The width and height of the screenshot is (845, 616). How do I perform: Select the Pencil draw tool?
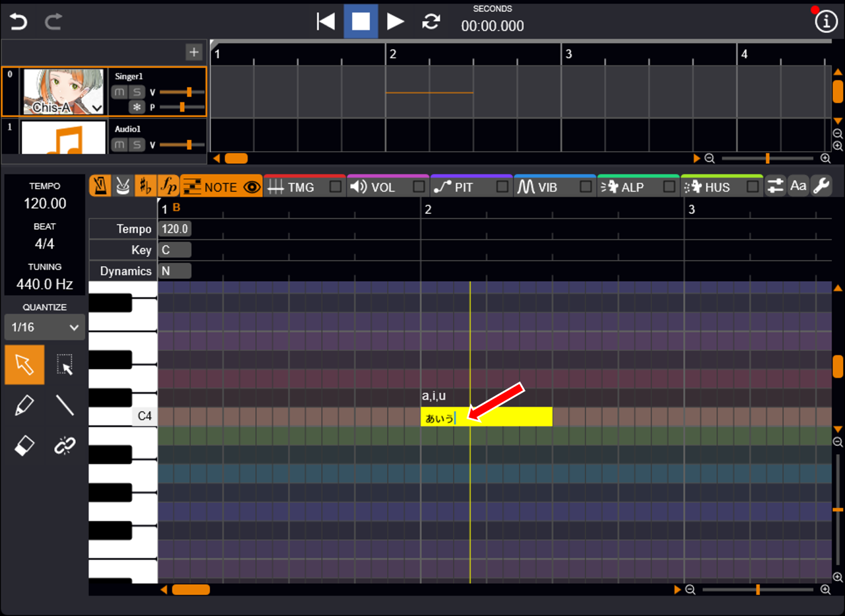(x=24, y=405)
